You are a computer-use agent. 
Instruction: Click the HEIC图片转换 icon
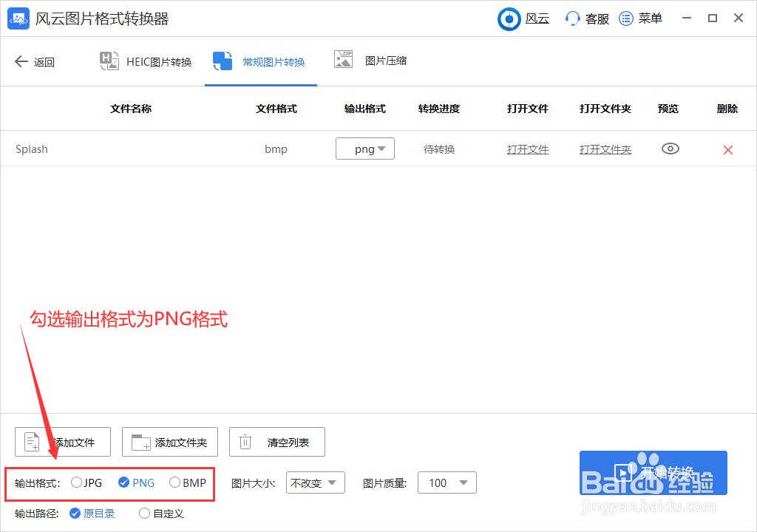click(109, 61)
